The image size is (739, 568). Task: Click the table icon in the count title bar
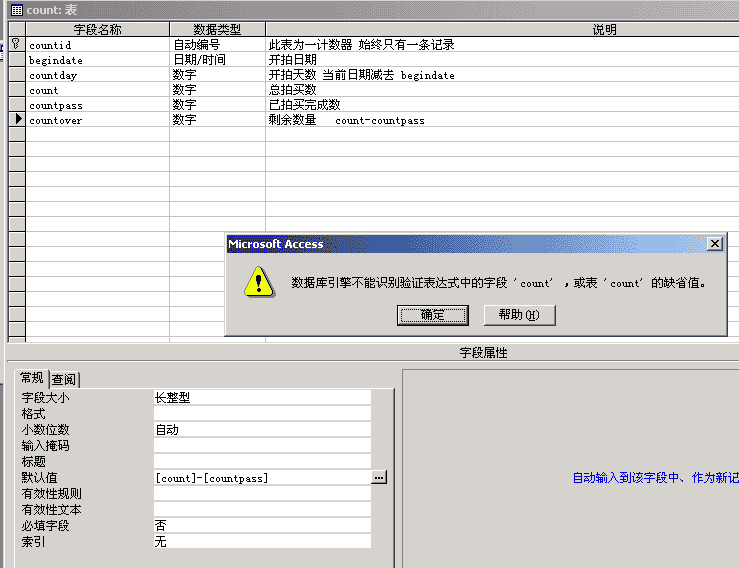pyautogui.click(x=17, y=9)
